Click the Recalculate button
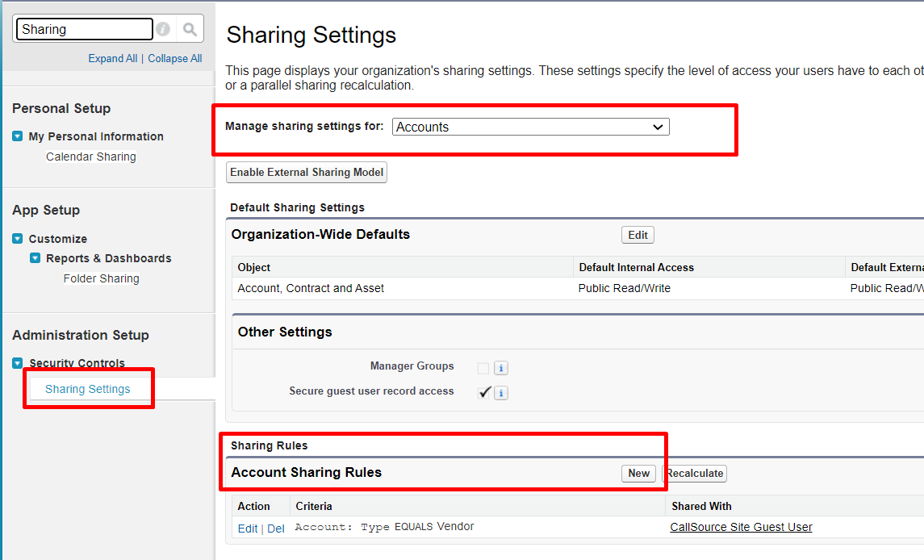The image size is (924, 560). 695,474
